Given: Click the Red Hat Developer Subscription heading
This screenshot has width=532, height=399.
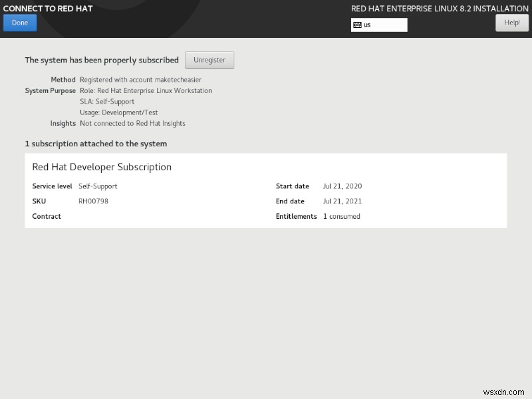Looking at the screenshot, I should tap(100, 167).
